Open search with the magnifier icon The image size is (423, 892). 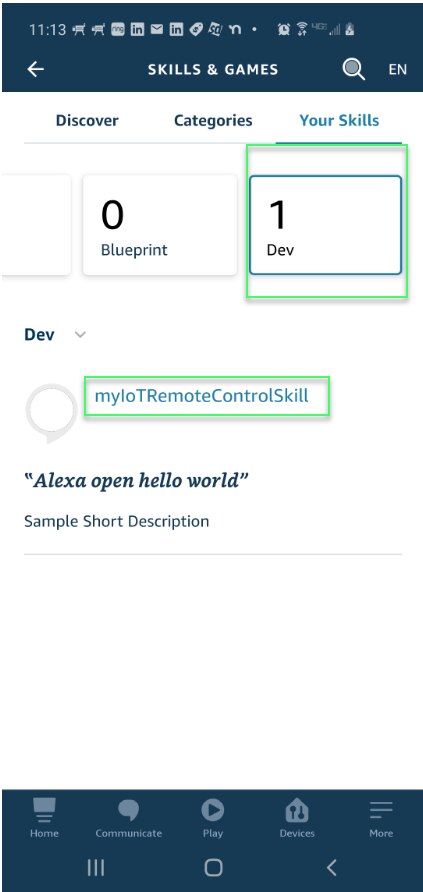click(353, 69)
